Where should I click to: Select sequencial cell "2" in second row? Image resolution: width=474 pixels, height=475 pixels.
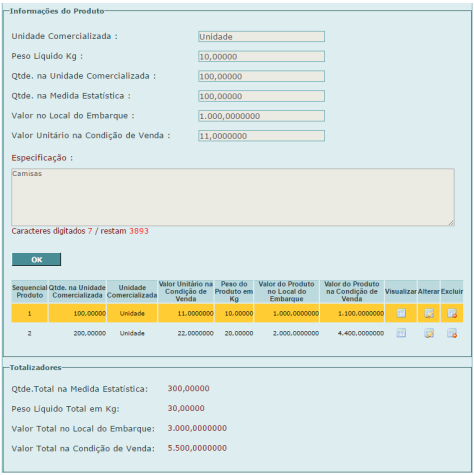(30, 333)
